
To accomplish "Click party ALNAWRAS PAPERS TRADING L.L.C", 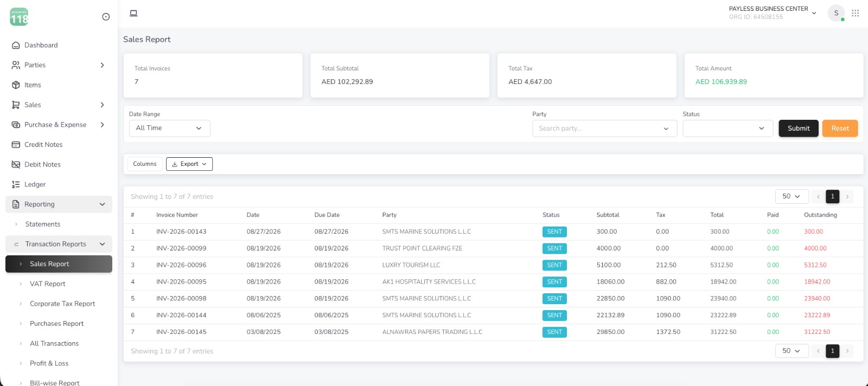I will (432, 332).
